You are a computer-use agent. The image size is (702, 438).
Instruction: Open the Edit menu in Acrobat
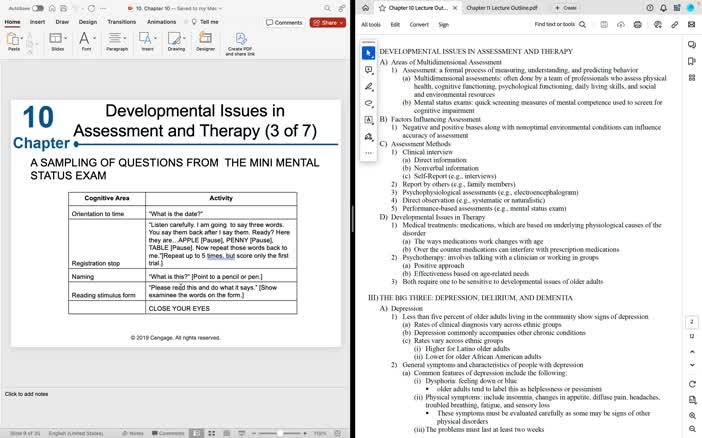click(x=395, y=25)
